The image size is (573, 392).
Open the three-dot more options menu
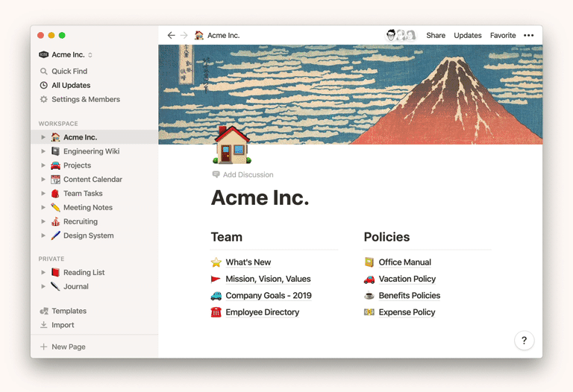coord(528,35)
